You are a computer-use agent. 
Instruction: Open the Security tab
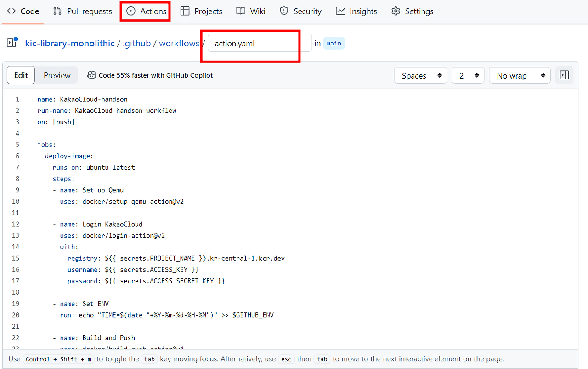(301, 11)
